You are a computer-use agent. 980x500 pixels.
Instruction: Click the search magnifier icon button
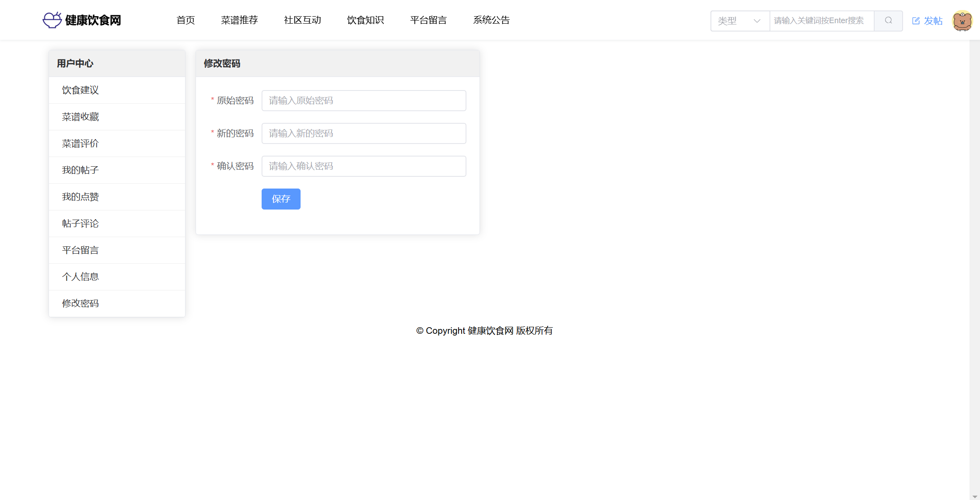[x=888, y=21]
